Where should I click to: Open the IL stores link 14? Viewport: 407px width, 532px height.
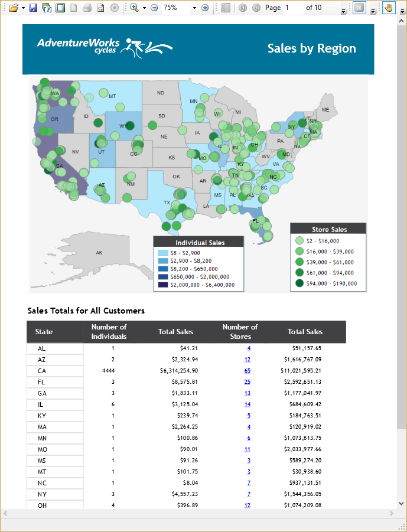[247, 404]
